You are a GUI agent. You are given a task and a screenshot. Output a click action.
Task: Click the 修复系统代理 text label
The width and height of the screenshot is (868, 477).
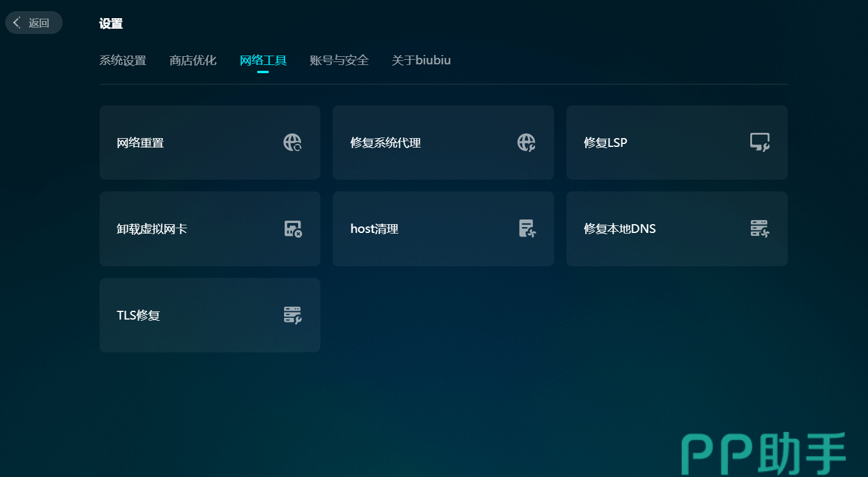pyautogui.click(x=385, y=143)
